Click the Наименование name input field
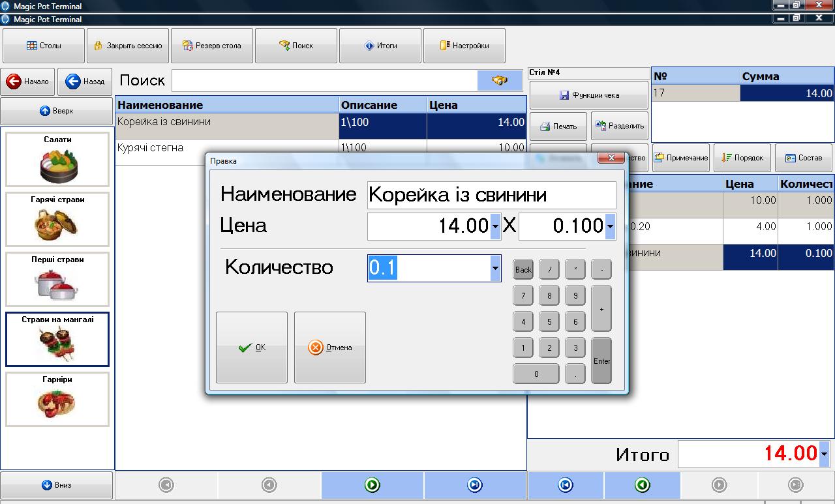The image size is (835, 504). tap(491, 195)
